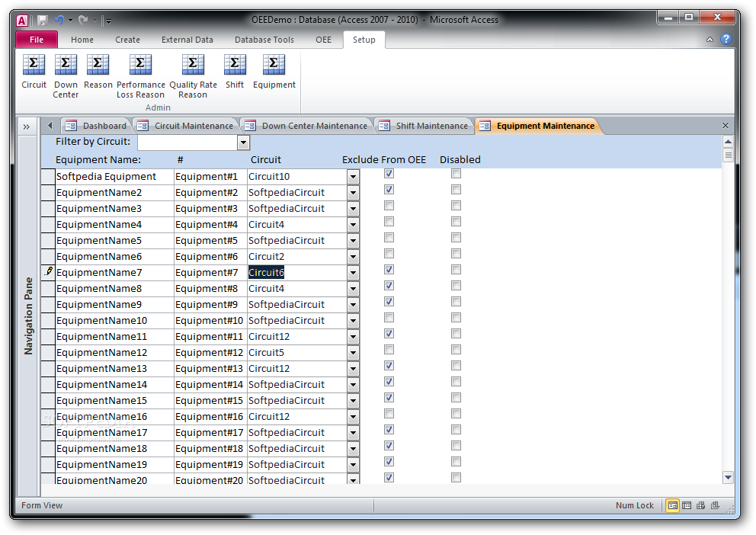Switch to the Dashboard document tab

pyautogui.click(x=97, y=126)
